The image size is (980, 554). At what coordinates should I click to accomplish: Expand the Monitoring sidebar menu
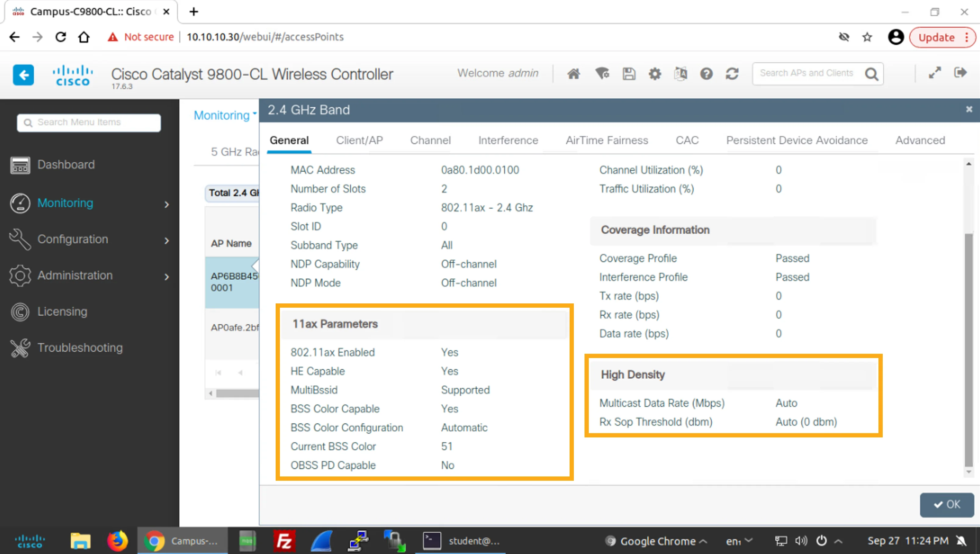90,203
